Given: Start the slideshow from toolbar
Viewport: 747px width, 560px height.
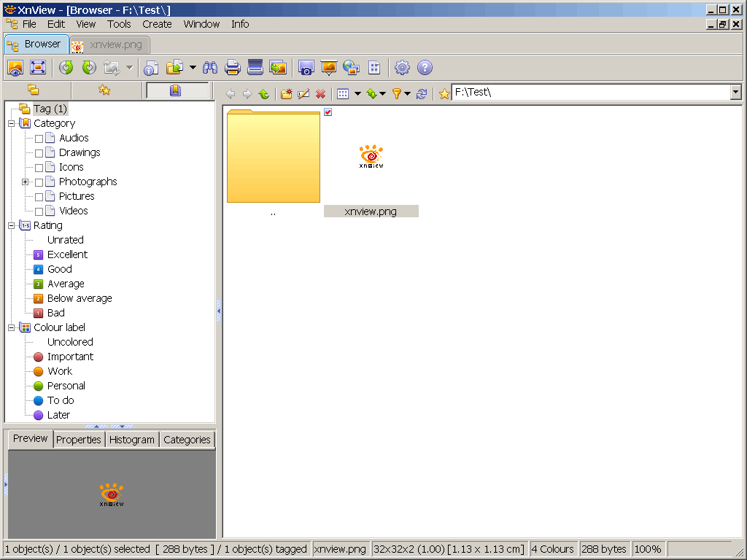Looking at the screenshot, I should (329, 68).
